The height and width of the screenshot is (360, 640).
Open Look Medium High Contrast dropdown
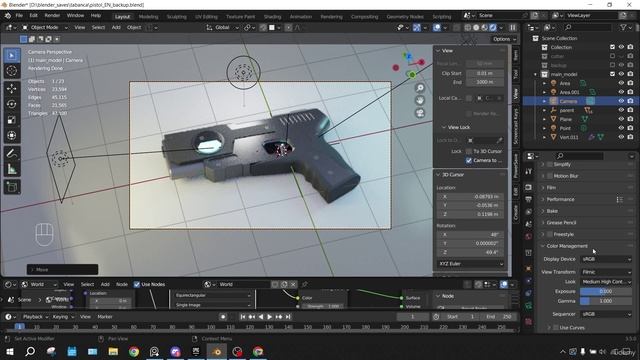point(606,282)
